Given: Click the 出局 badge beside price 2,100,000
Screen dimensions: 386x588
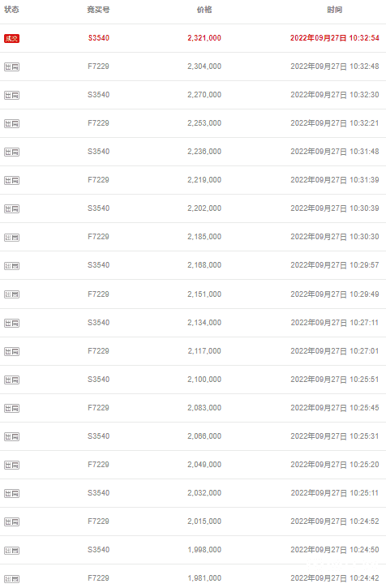Looking at the screenshot, I should click(11, 380).
